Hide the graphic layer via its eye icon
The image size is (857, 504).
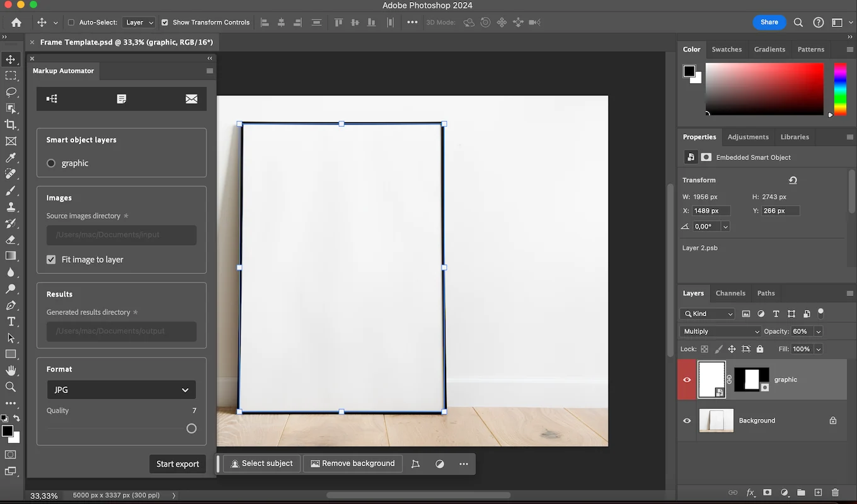click(x=687, y=380)
